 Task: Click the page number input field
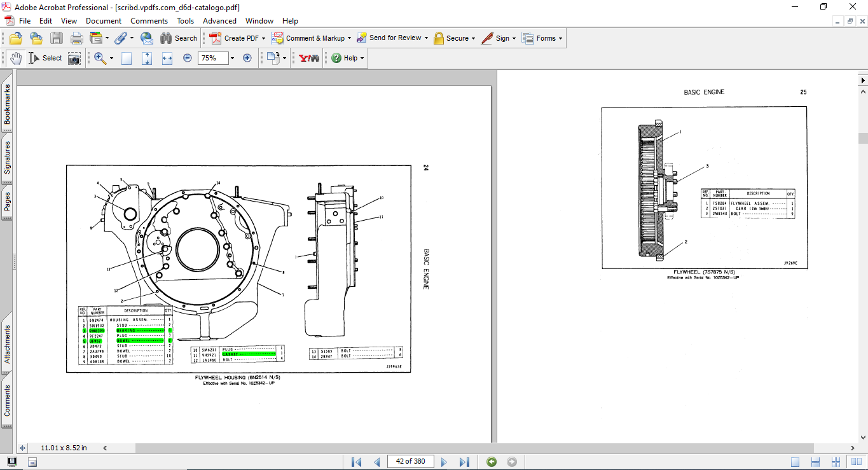click(410, 462)
